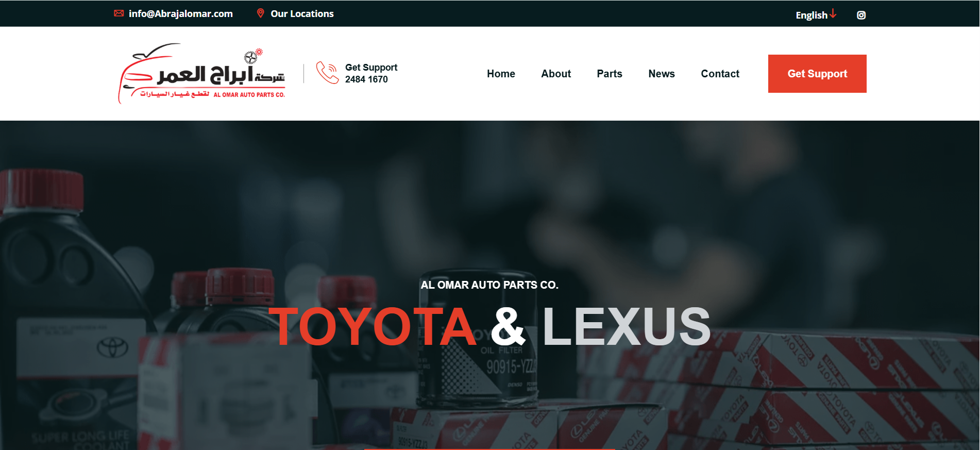Click the LEXUS hero heading text

click(x=627, y=327)
